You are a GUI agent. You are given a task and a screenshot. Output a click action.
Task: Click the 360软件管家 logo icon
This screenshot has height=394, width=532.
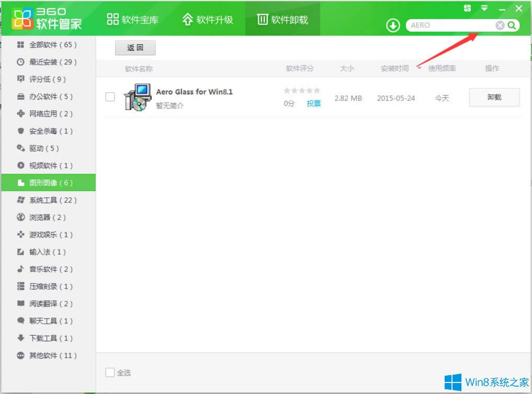click(x=23, y=18)
